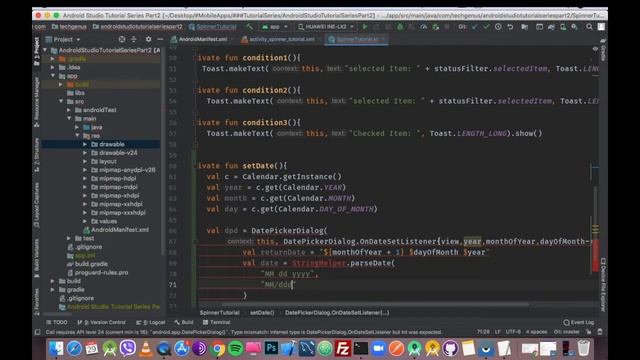Toggle the Layout Captures side panel
The height and width of the screenshot is (360, 640).
coord(37,205)
